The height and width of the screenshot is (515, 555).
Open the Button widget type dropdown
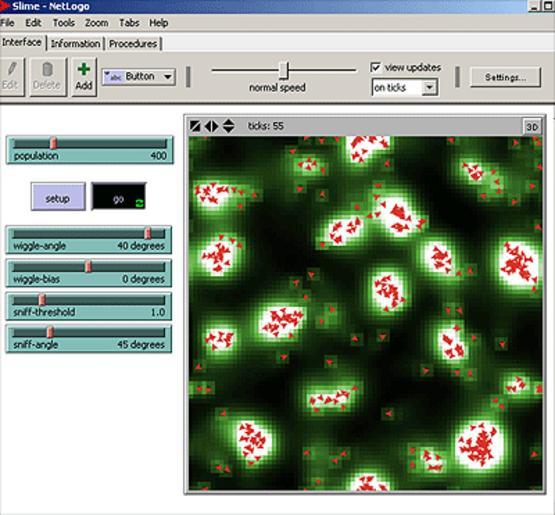139,77
